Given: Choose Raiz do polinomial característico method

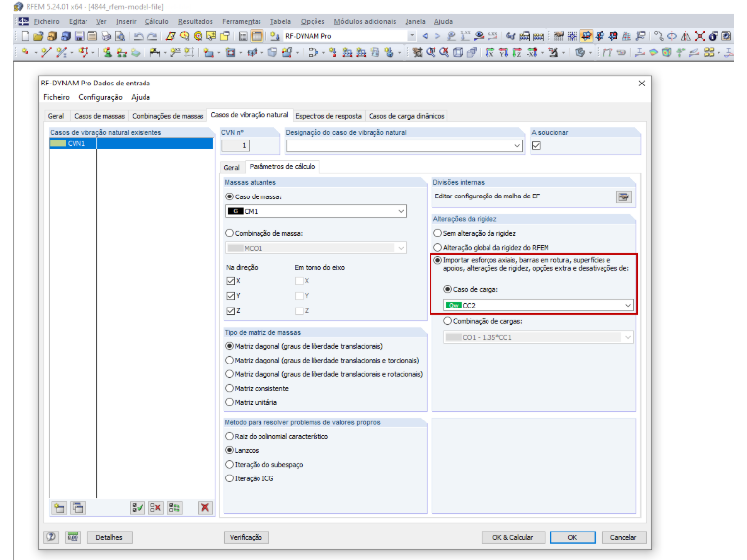Looking at the screenshot, I should click(230, 436).
